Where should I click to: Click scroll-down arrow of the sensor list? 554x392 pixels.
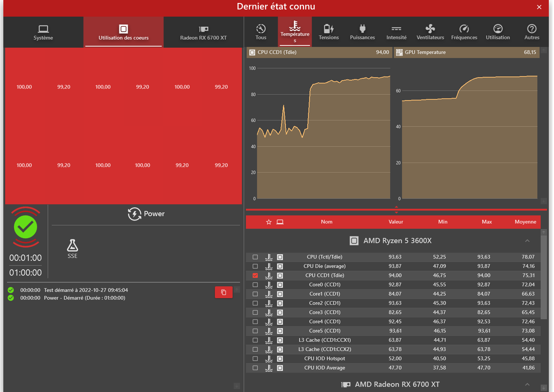point(544,388)
